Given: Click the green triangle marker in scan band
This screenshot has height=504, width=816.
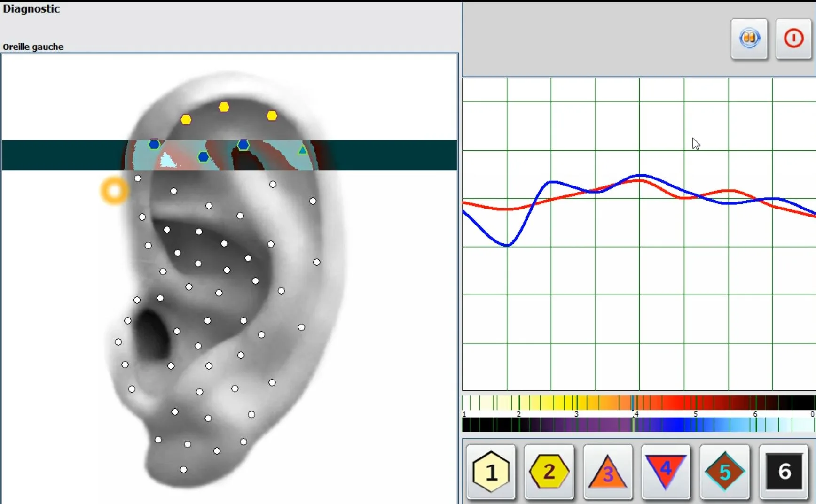Looking at the screenshot, I should click(303, 150).
